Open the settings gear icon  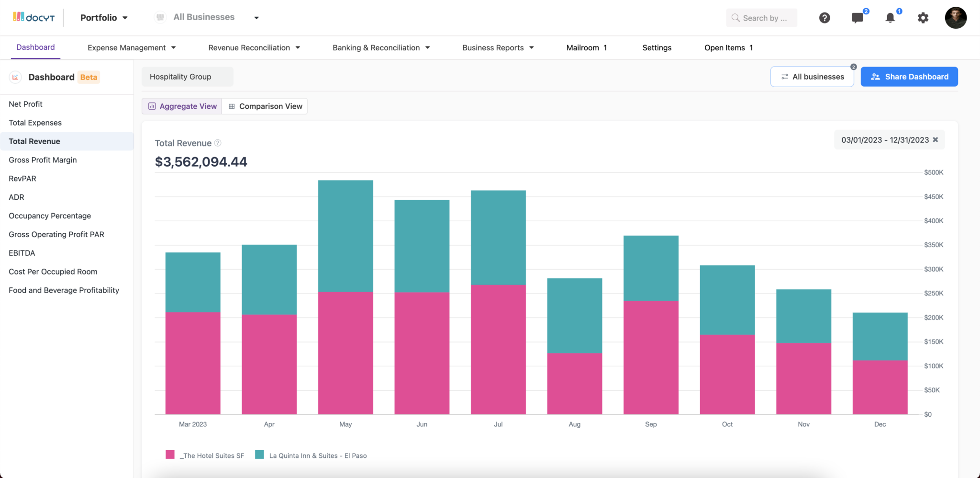pyautogui.click(x=923, y=18)
